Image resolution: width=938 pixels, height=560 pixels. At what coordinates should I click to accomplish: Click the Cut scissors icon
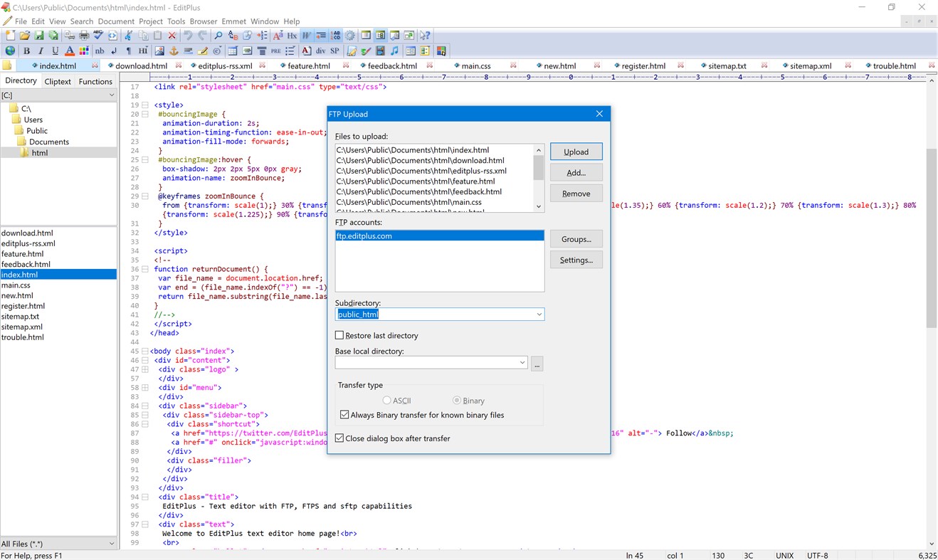(129, 36)
